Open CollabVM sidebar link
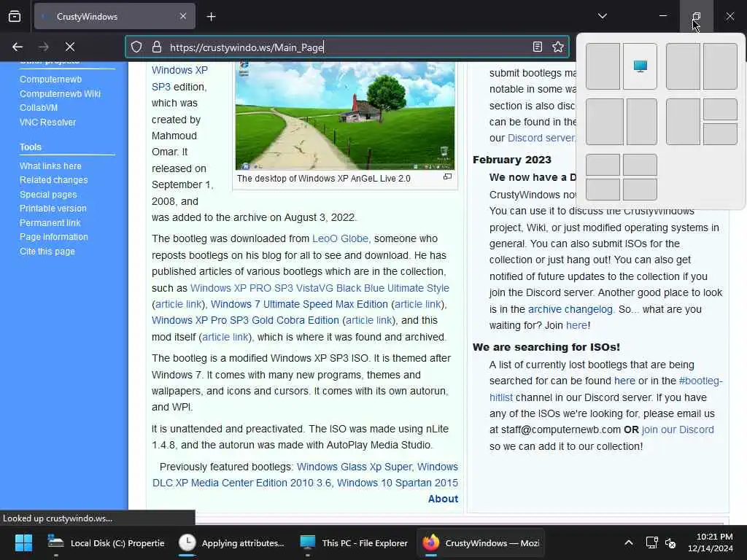 point(39,108)
